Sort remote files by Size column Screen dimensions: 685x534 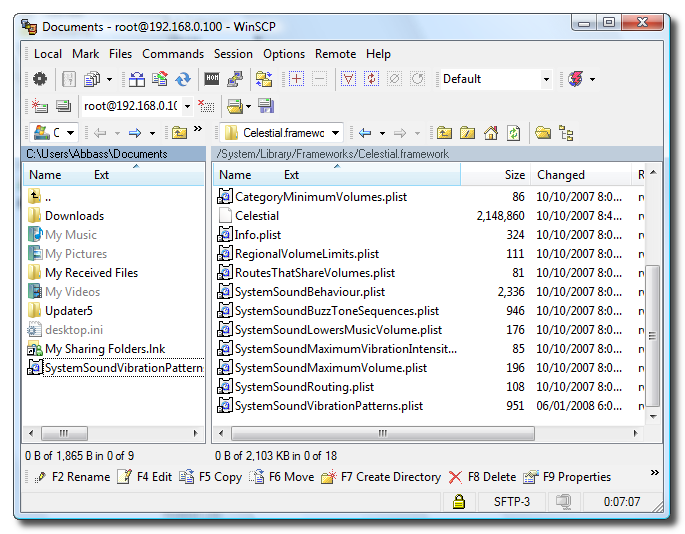pos(514,175)
